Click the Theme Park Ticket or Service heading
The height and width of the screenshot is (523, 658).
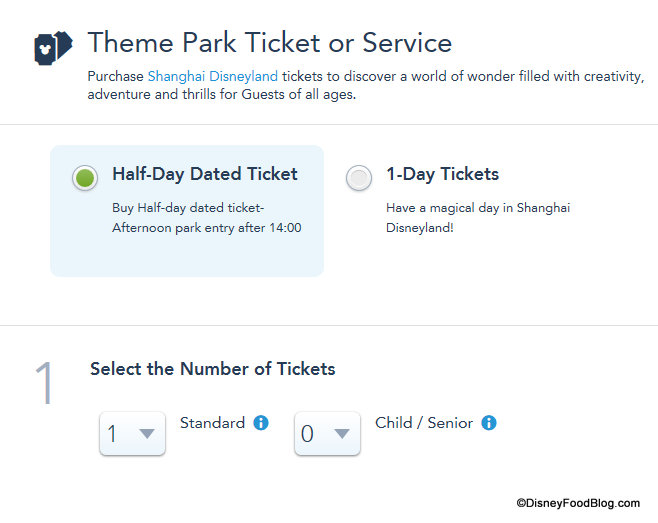click(x=270, y=43)
